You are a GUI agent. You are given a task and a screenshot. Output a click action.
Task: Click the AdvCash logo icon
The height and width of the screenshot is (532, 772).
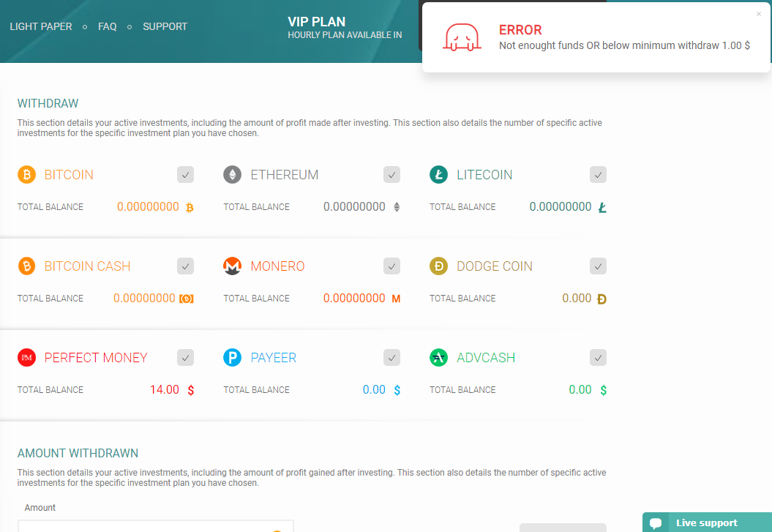pos(438,358)
